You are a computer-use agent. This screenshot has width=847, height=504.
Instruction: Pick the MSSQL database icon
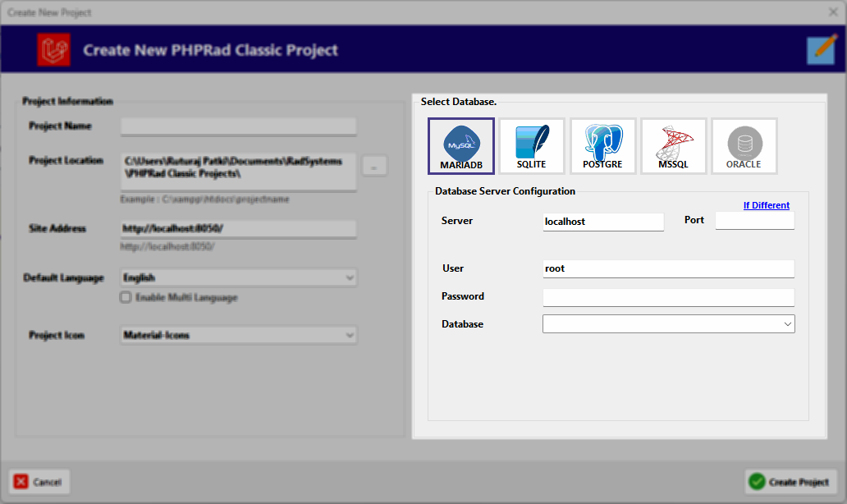[674, 146]
